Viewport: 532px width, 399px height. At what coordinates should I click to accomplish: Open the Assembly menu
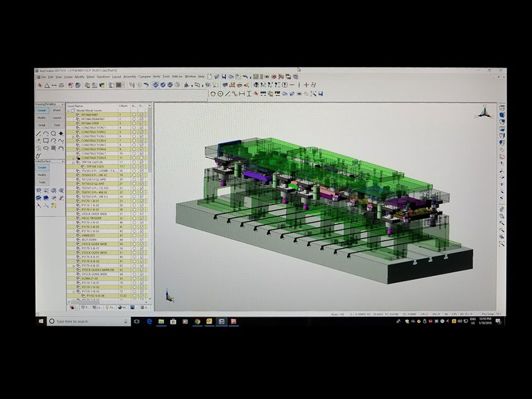click(129, 76)
